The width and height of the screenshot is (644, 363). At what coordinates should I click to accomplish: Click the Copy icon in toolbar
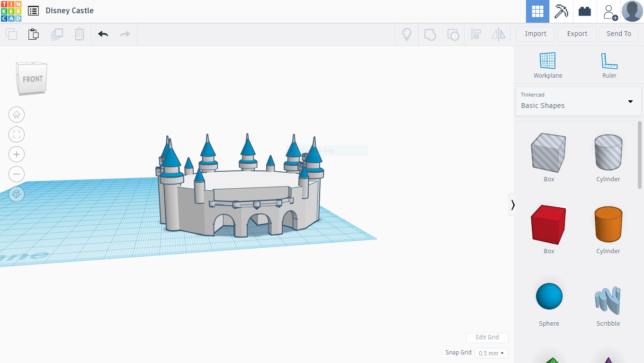click(11, 34)
